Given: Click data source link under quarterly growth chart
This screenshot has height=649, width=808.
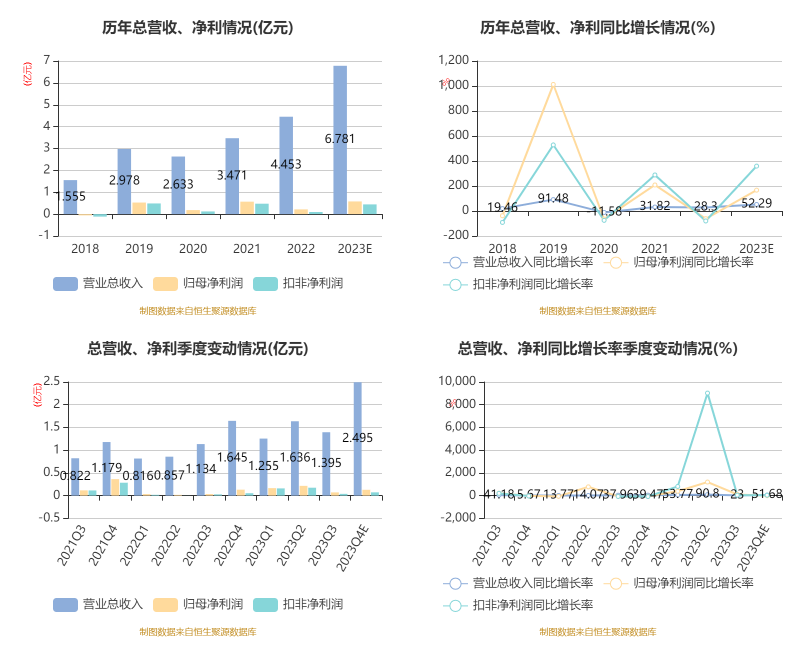Looking at the screenshot, I should click(x=597, y=631).
